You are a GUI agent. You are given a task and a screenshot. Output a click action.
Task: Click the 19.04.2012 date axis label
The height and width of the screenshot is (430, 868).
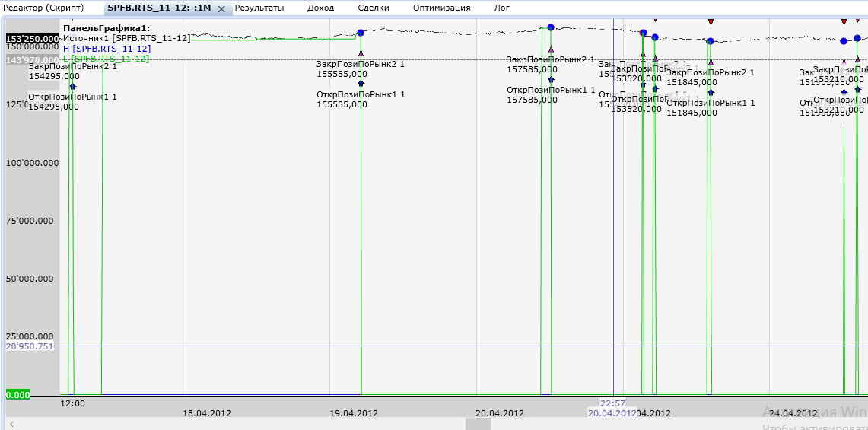(354, 413)
